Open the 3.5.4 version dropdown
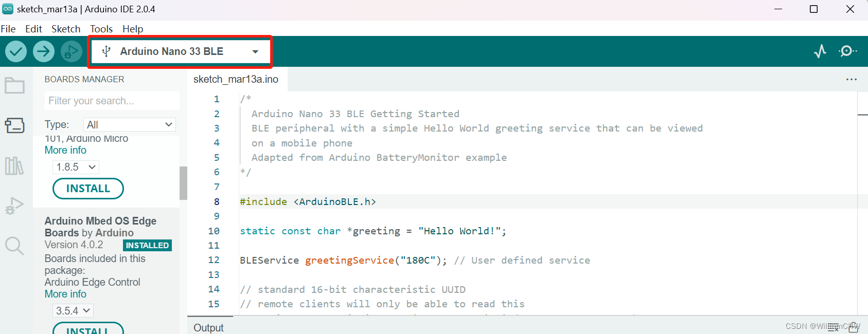 click(73, 311)
